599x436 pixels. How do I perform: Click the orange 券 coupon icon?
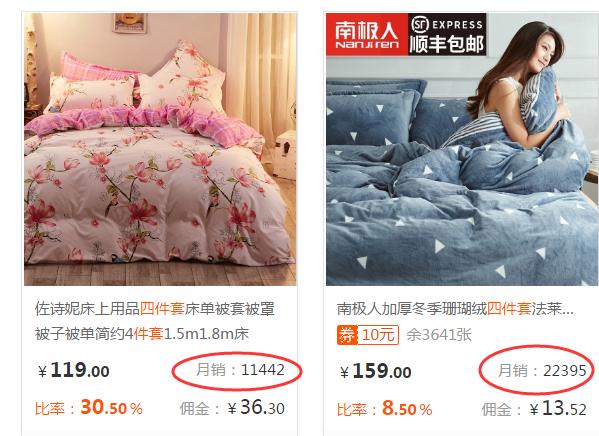[347, 335]
